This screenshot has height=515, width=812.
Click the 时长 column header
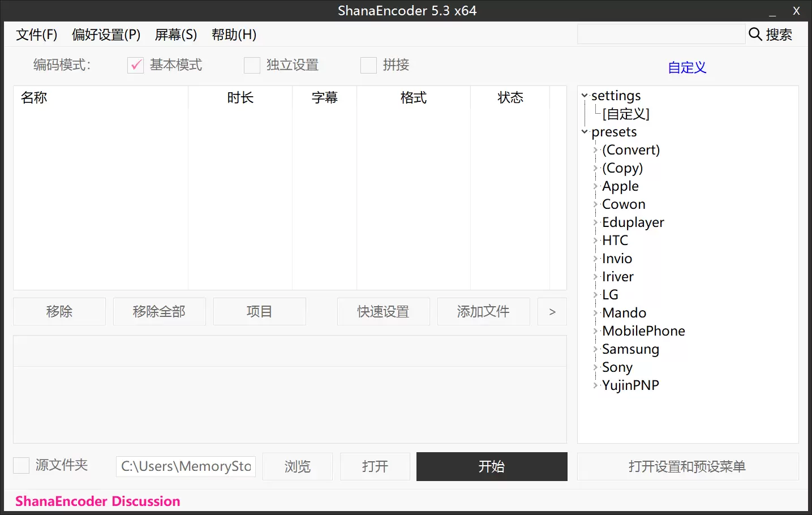tap(240, 97)
